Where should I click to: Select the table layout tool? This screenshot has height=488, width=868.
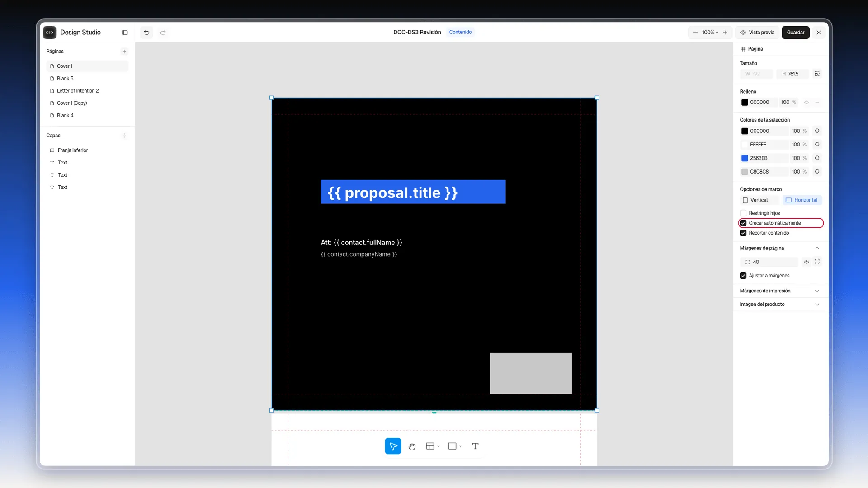(430, 446)
